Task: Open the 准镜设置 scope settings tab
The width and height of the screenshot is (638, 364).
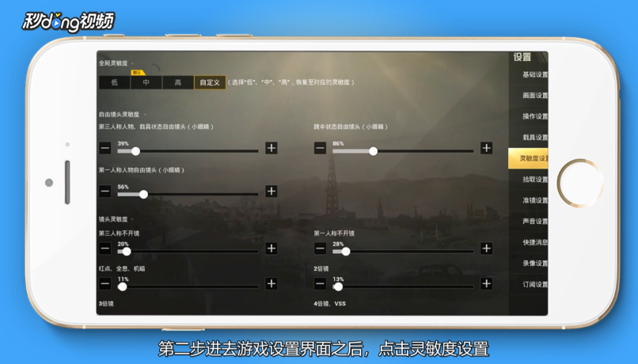Action: pos(529,200)
